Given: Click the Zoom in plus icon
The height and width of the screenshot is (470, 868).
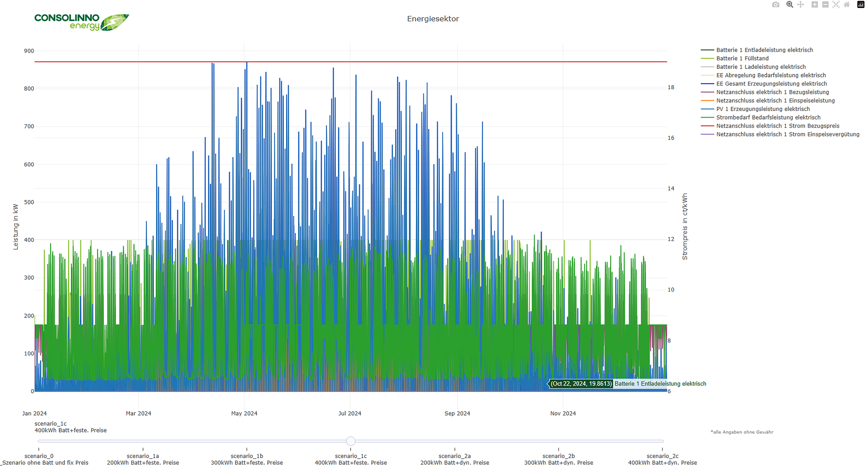Looking at the screenshot, I should pos(814,4).
